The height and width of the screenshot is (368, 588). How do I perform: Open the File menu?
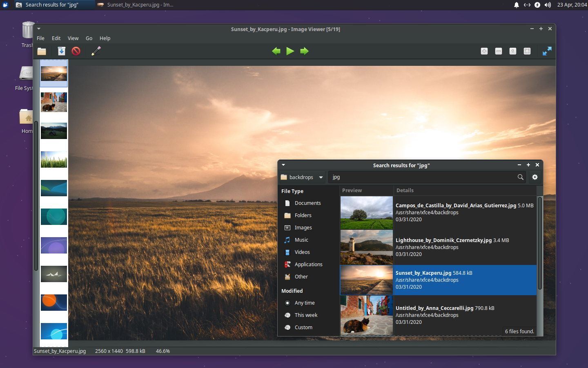(40, 38)
